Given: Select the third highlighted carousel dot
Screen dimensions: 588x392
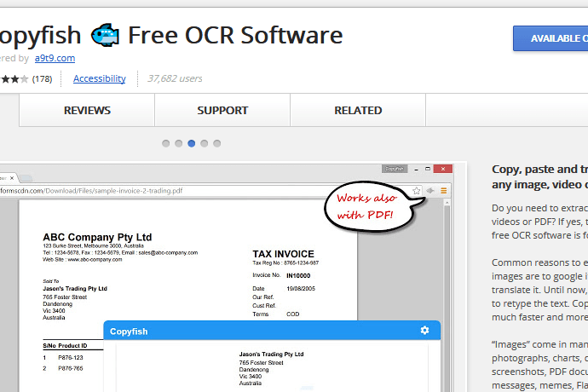Looking at the screenshot, I should coord(192,143).
